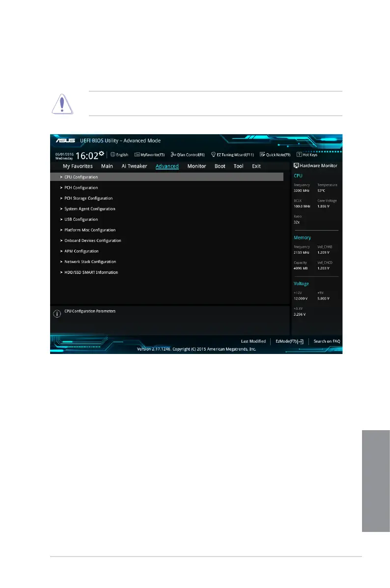This screenshot has width=390, height=588.
Task: Open the Monitor tab
Action: pos(196,166)
